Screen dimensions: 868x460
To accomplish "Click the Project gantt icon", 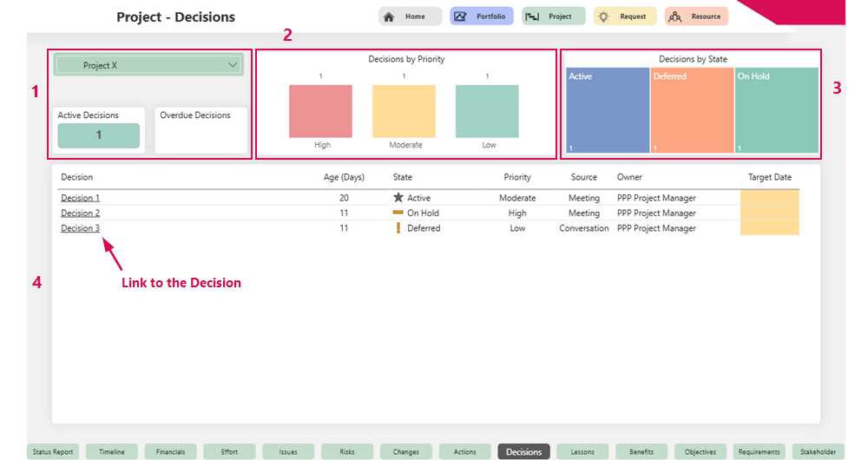I will [533, 16].
